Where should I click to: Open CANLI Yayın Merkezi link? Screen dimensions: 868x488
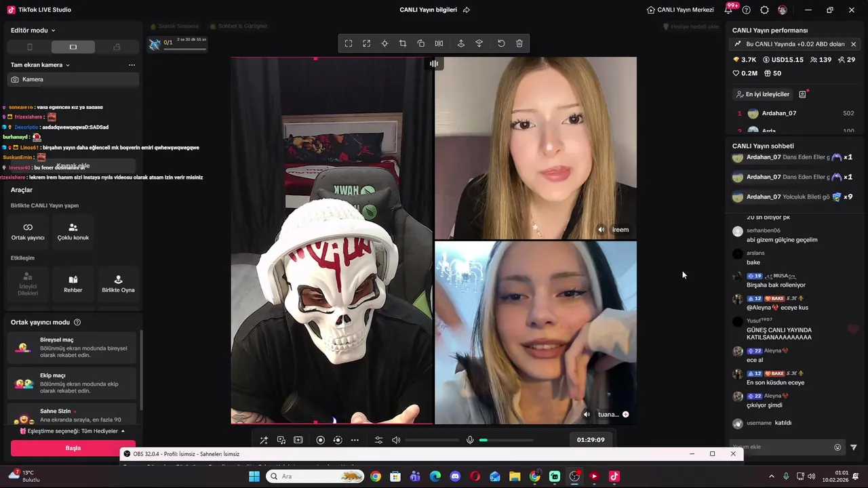click(680, 10)
